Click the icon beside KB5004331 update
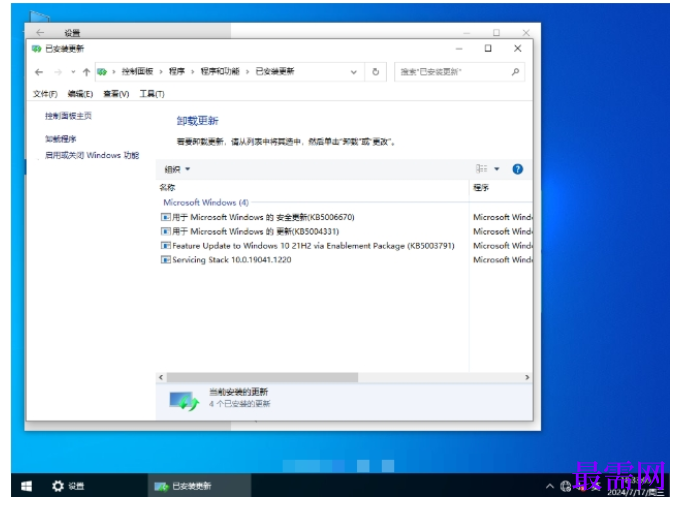Screen dimensions: 684x507 click(165, 231)
